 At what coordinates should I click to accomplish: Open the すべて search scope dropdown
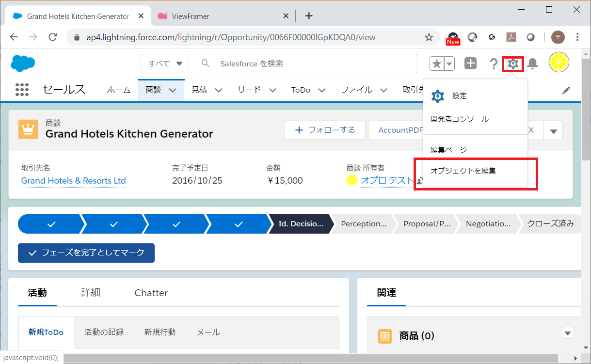pos(165,63)
